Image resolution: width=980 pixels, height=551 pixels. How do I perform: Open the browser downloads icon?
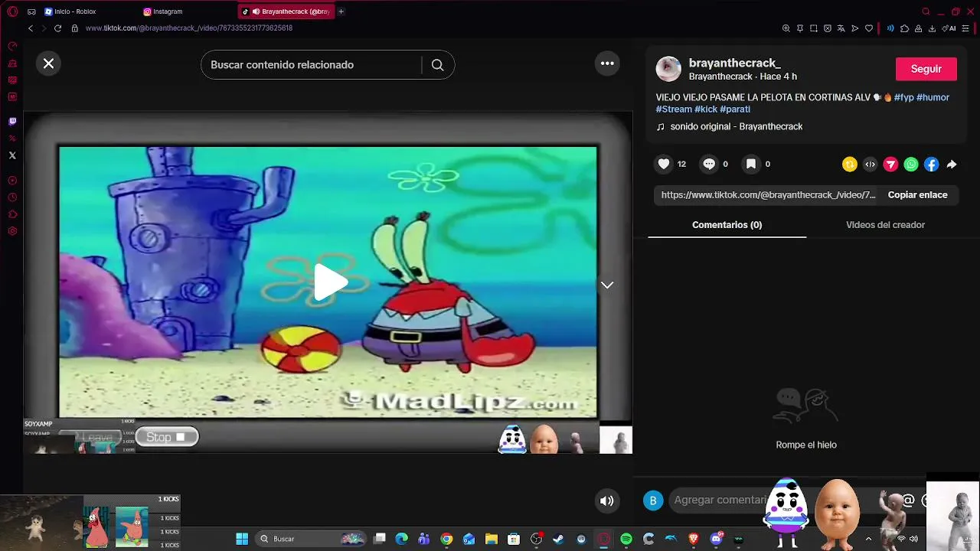[932, 28]
